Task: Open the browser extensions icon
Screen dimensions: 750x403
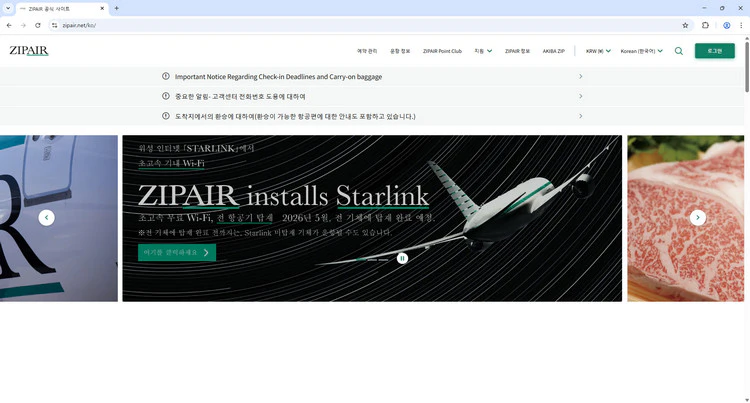Action: tap(706, 25)
